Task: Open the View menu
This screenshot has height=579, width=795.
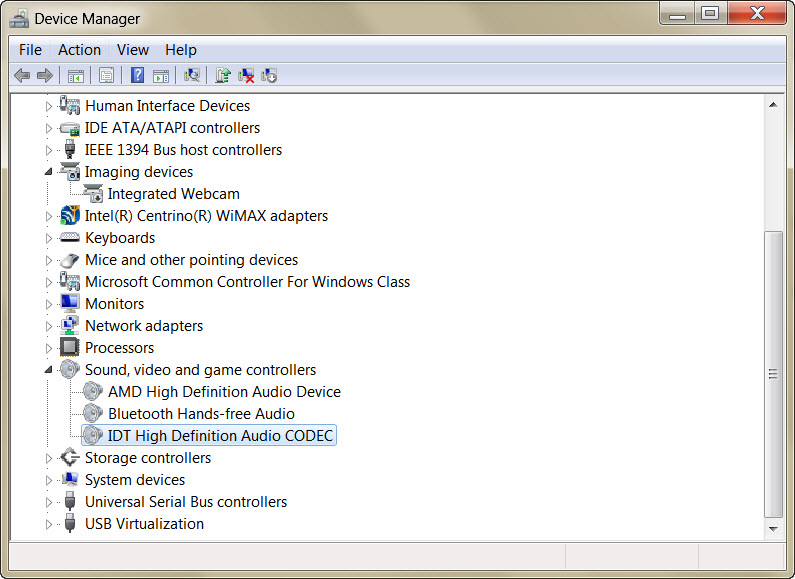Action: pos(133,50)
